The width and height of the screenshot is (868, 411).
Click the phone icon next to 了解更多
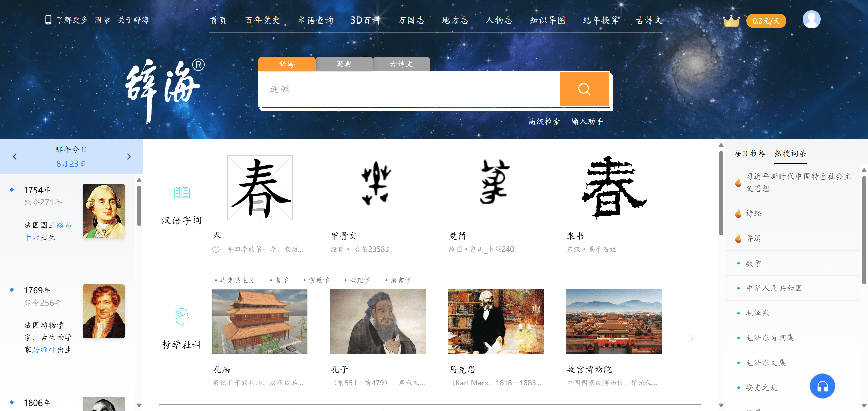48,19
